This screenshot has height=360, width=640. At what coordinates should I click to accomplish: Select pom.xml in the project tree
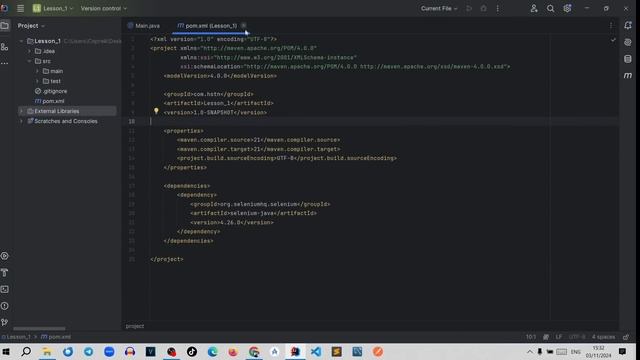click(x=50, y=101)
